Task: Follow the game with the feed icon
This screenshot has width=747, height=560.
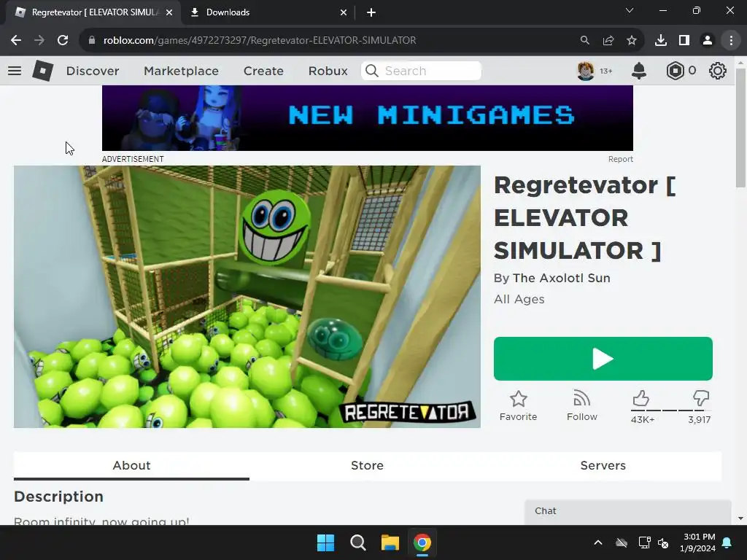Action: pyautogui.click(x=581, y=398)
